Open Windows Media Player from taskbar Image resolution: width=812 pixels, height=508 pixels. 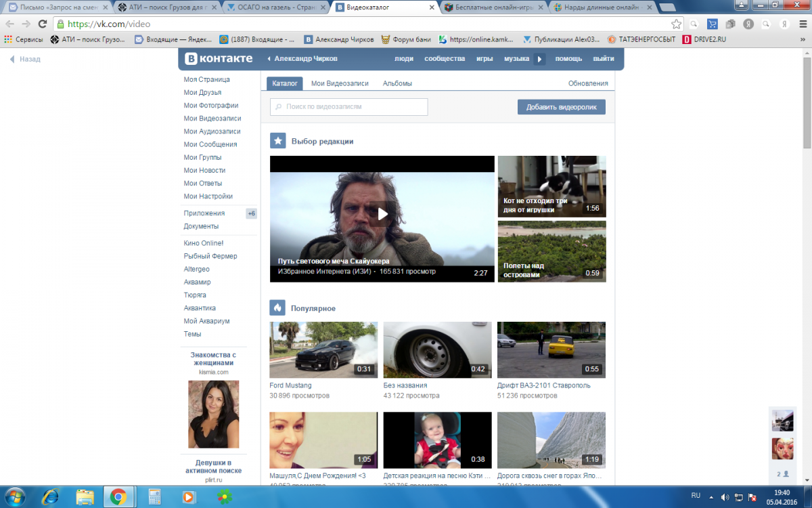(187, 497)
